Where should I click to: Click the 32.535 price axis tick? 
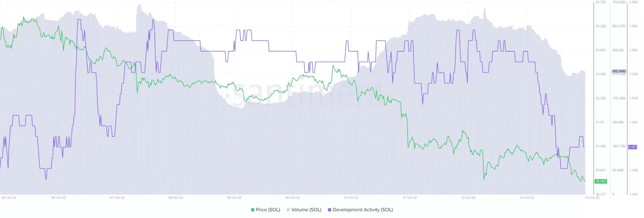tap(601, 98)
